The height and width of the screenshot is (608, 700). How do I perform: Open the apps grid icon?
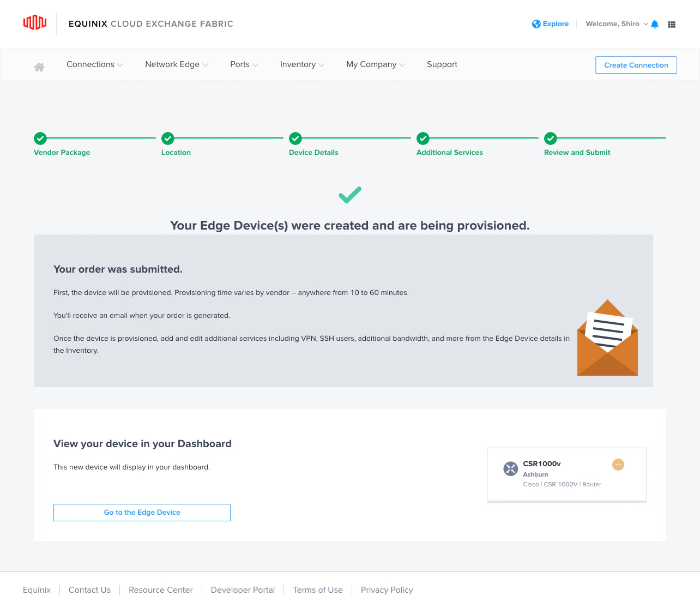672,25
